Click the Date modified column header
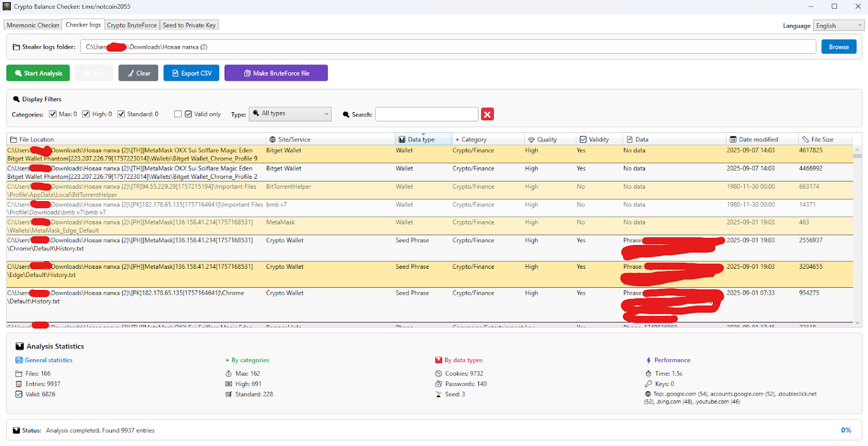Viewport: 868px width, 446px height. tap(758, 139)
